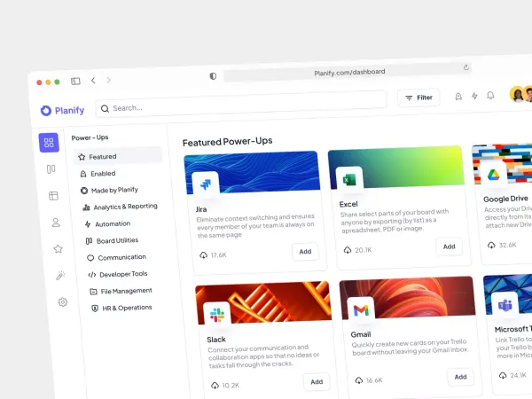
Task: Select Featured in Power-Ups menu
Action: pos(118,156)
